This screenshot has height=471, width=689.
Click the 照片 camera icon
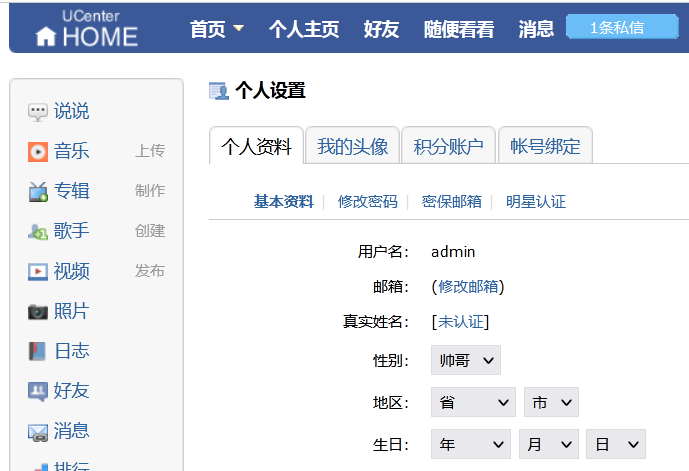[38, 312]
